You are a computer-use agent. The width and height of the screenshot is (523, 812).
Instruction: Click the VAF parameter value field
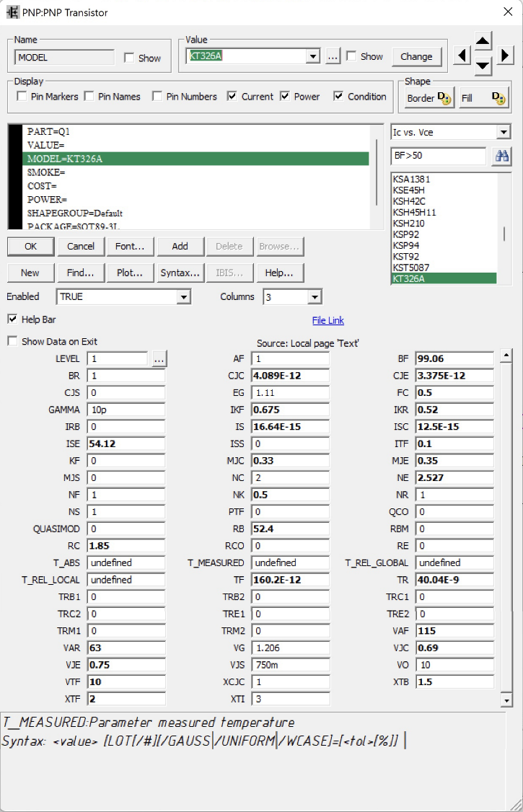tap(454, 631)
